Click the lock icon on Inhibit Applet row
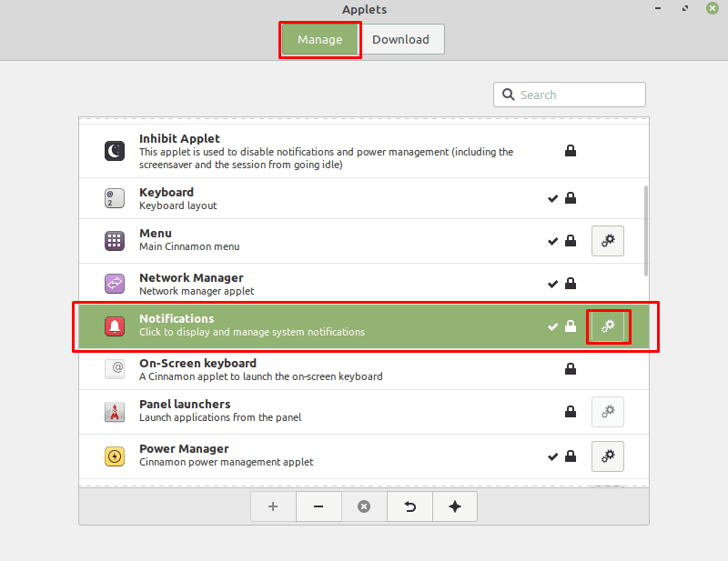The height and width of the screenshot is (561, 728). (571, 150)
